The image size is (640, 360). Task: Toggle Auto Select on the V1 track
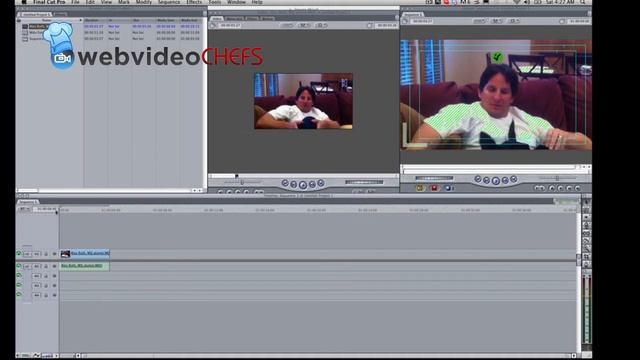click(x=54, y=254)
